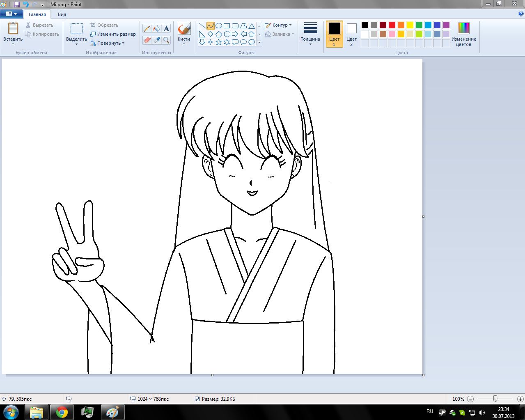The image size is (525, 420).
Task: Open the blue Paint file menu button
Action: click(x=11, y=14)
